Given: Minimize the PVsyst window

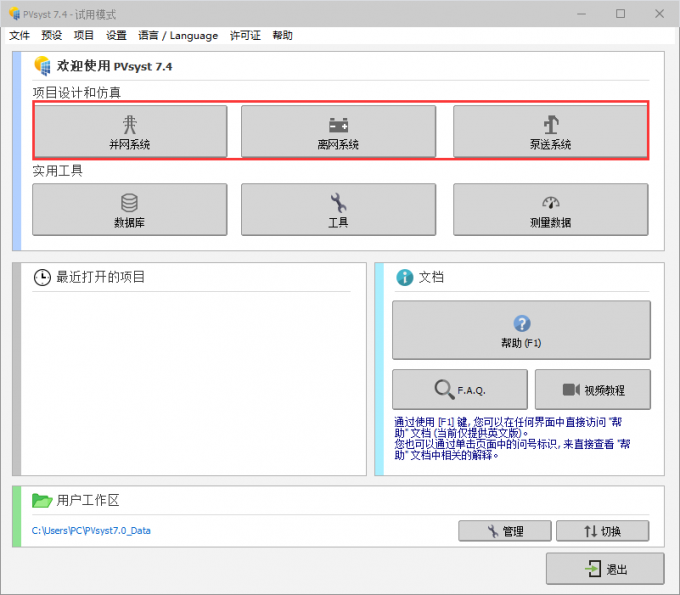Looking at the screenshot, I should click(x=582, y=14).
